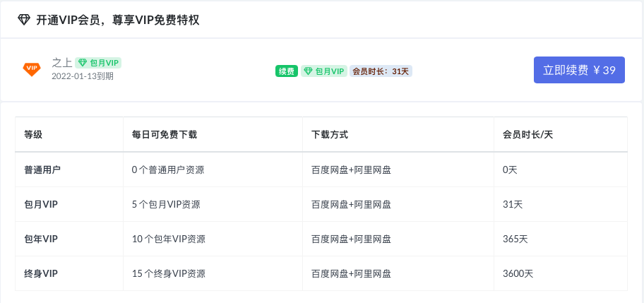Click the username 之上
The width and height of the screenshot is (644, 303).
62,63
